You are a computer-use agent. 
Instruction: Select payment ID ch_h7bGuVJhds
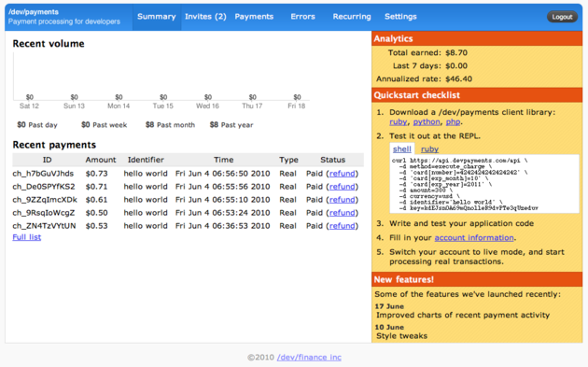tap(43, 174)
